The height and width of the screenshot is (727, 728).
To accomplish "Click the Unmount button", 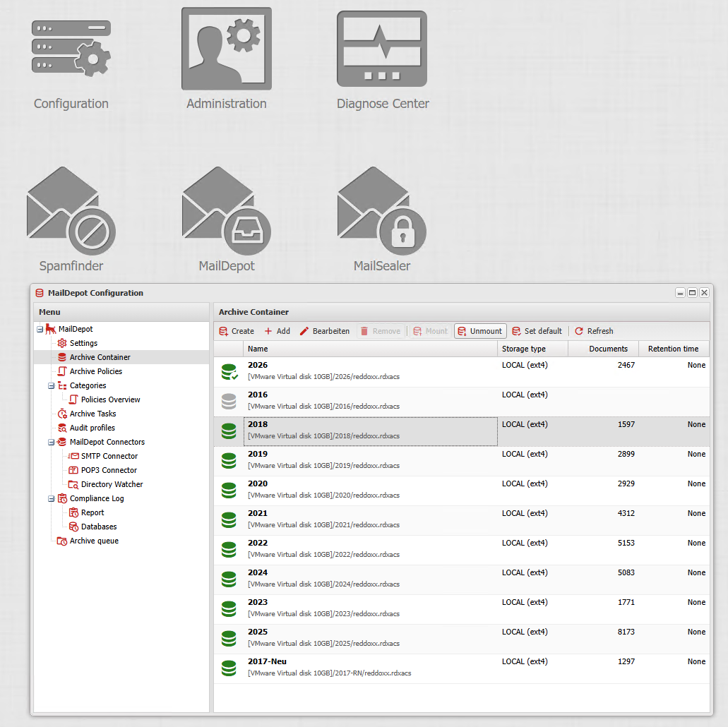I will 480,331.
